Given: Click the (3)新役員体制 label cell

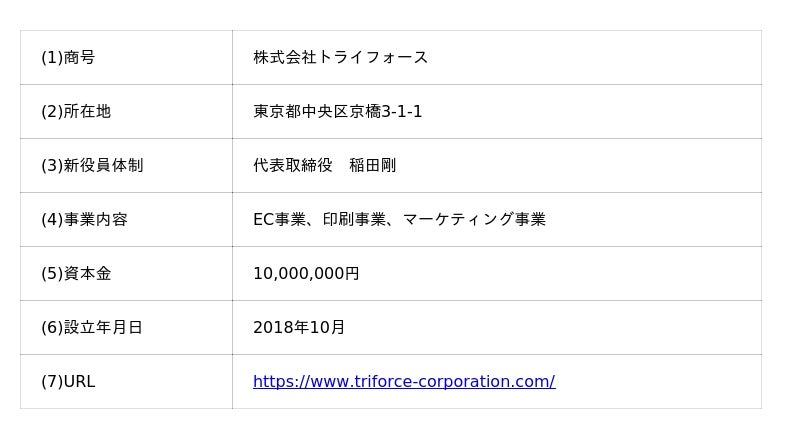Looking at the screenshot, I should [92, 165].
